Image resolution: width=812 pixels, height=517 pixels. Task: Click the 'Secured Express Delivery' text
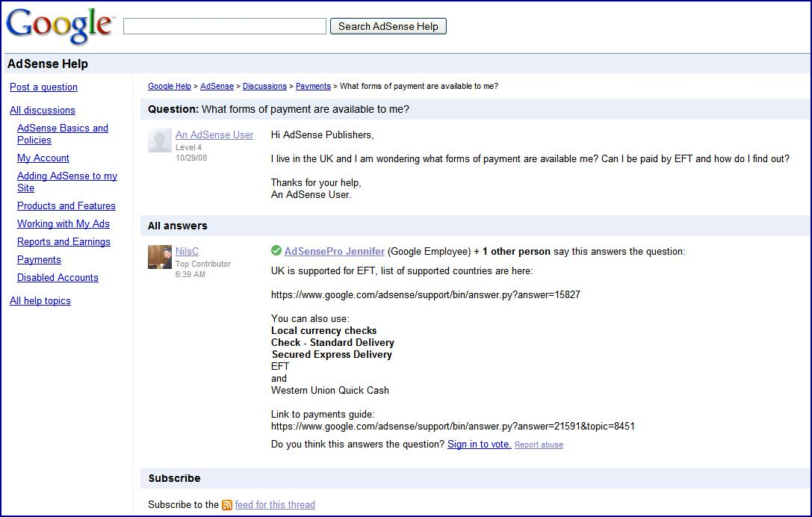332,354
